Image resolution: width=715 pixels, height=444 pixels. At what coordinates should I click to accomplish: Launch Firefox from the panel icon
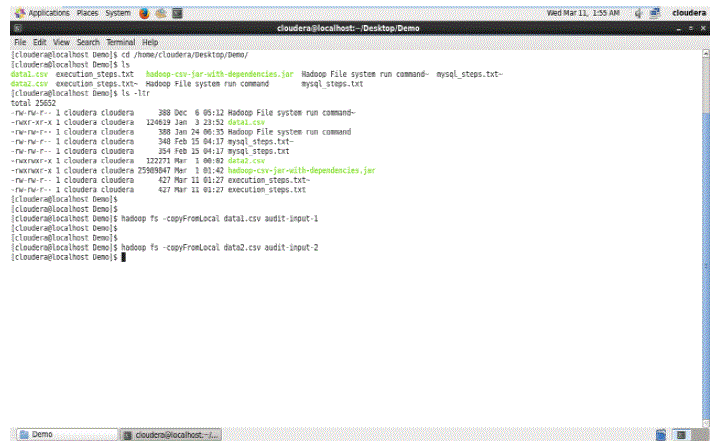145,12
